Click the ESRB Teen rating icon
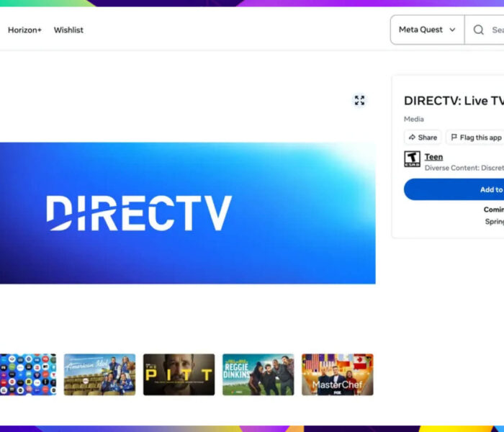This screenshot has height=432, width=504. click(412, 159)
